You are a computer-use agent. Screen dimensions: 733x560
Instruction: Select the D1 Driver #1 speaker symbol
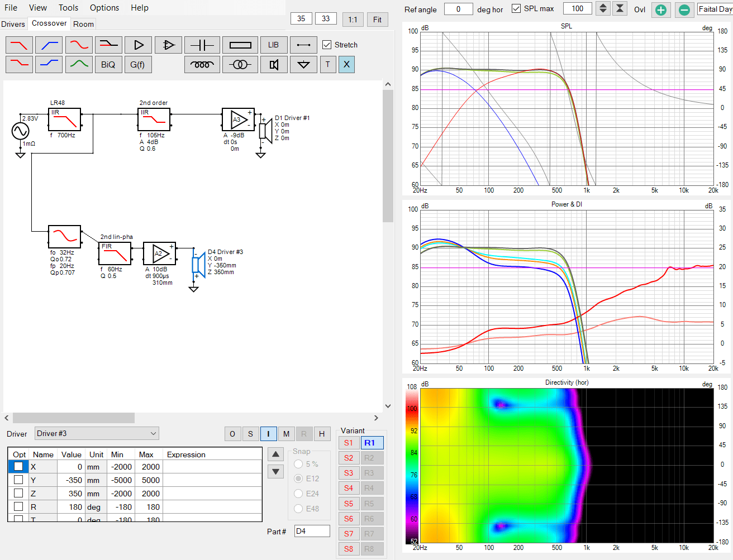click(265, 130)
